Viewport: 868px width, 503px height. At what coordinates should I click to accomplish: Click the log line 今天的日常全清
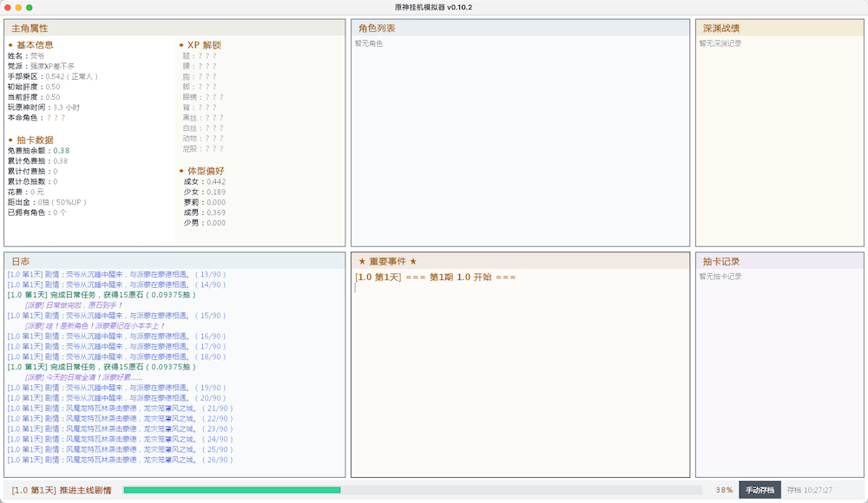83,377
